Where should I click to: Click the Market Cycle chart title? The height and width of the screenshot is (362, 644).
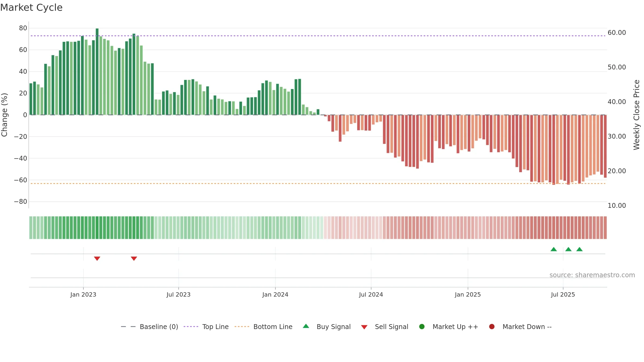pyautogui.click(x=31, y=8)
